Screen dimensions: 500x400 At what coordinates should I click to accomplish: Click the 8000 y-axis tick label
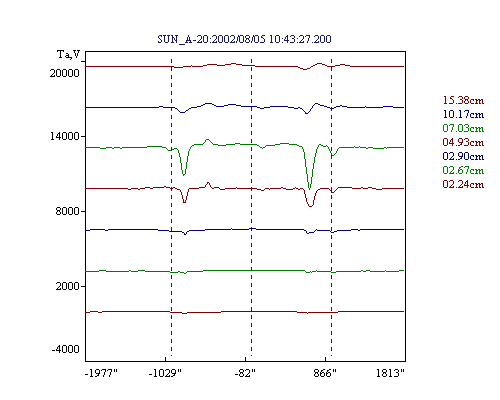pyautogui.click(x=67, y=211)
